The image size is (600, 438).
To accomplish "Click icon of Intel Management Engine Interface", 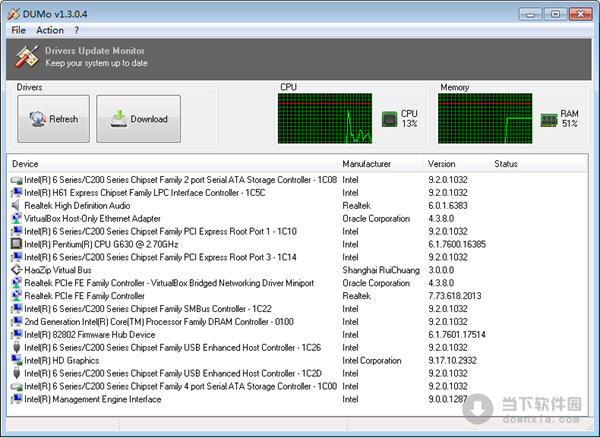I will (16, 399).
